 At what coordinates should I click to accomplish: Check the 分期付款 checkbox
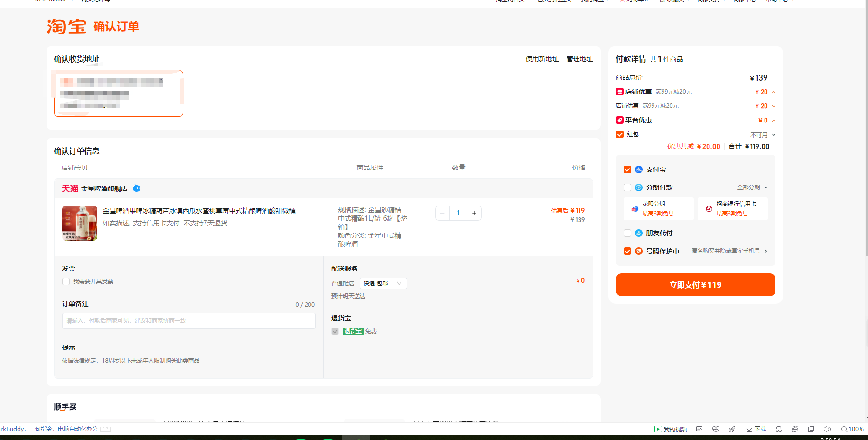tap(627, 187)
